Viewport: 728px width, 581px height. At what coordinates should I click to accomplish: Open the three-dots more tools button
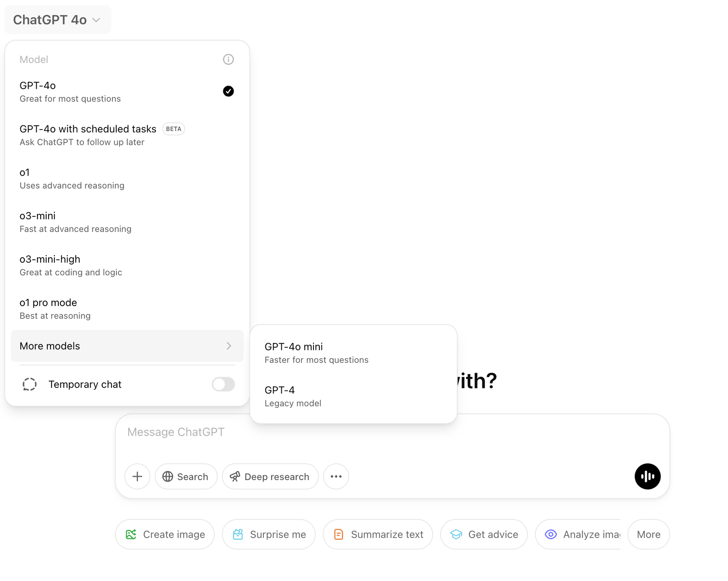pyautogui.click(x=336, y=476)
